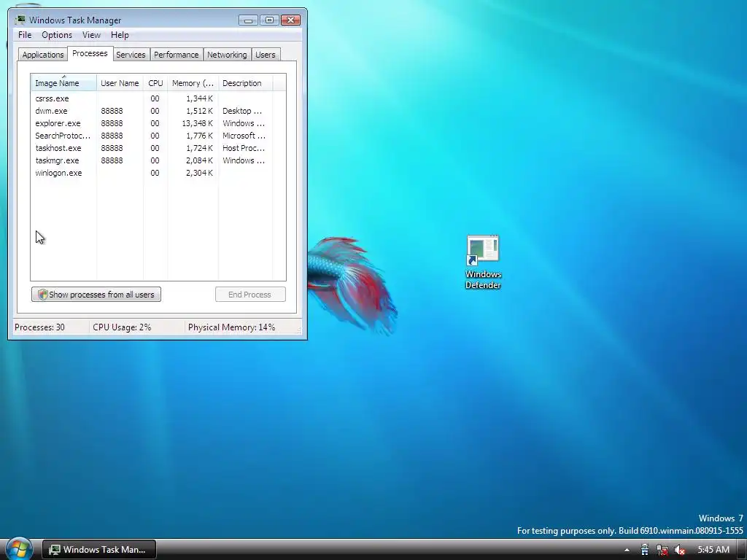747x560 pixels.
Task: Select the taskmgr.exe process row
Action: (152, 160)
